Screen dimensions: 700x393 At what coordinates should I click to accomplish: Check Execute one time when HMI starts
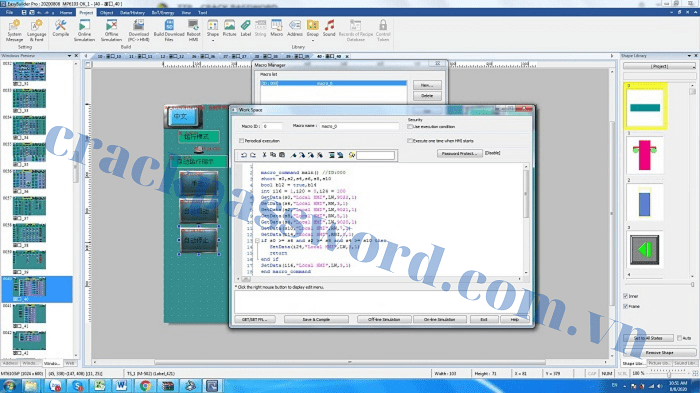[410, 141]
